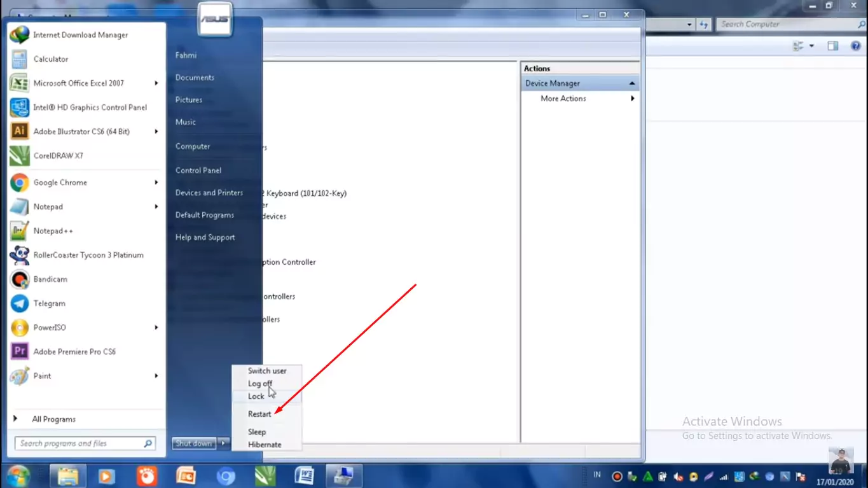Open Help and Support
Viewport: 868px width, 488px height.
click(205, 237)
